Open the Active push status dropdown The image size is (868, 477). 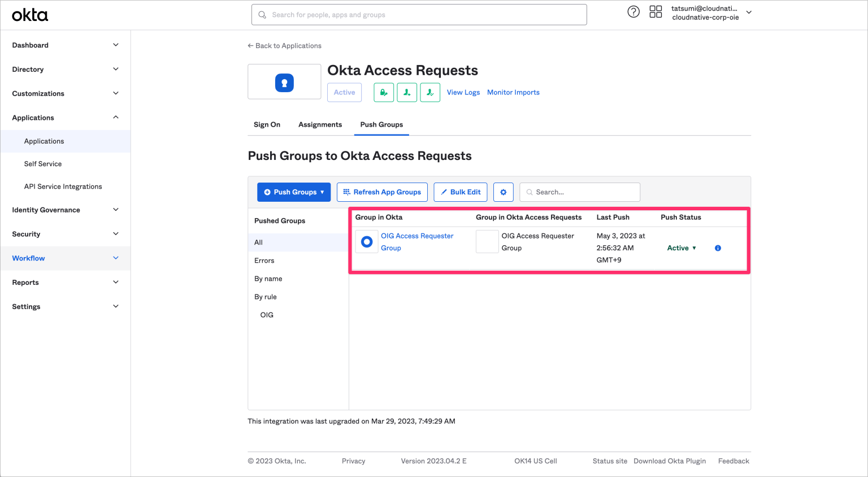tap(682, 248)
